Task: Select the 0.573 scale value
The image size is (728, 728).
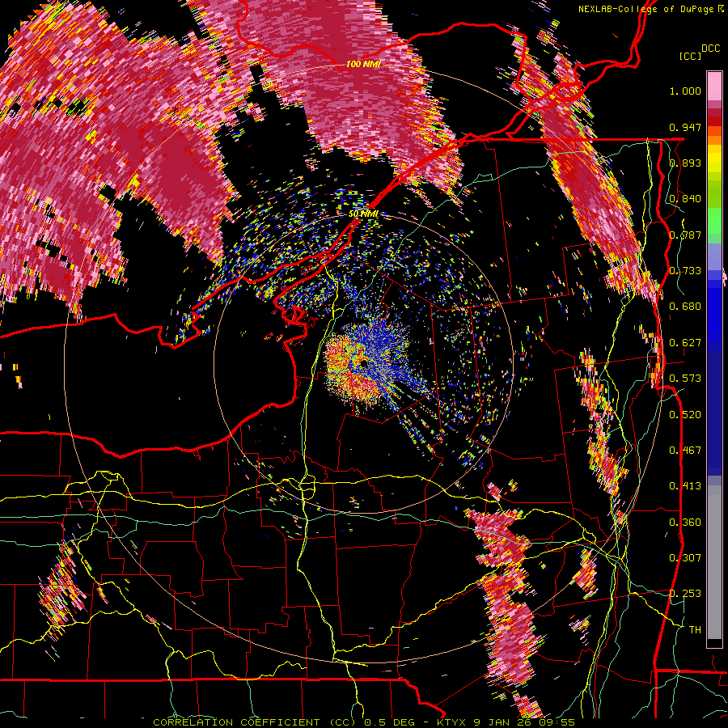Action: point(685,379)
